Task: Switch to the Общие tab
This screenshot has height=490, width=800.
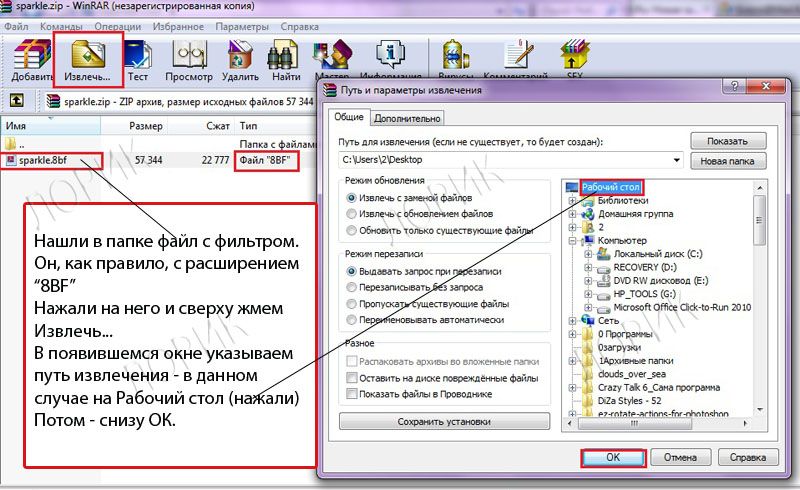Action: coord(349,117)
